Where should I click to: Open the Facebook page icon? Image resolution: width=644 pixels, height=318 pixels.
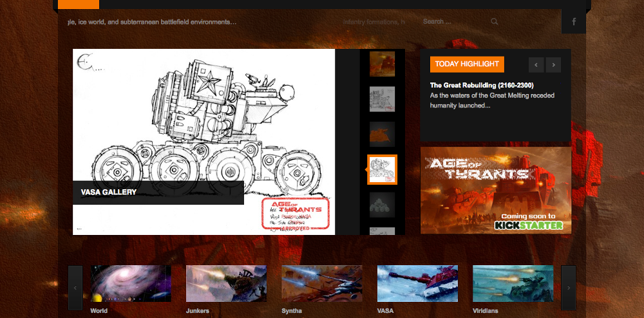(573, 22)
